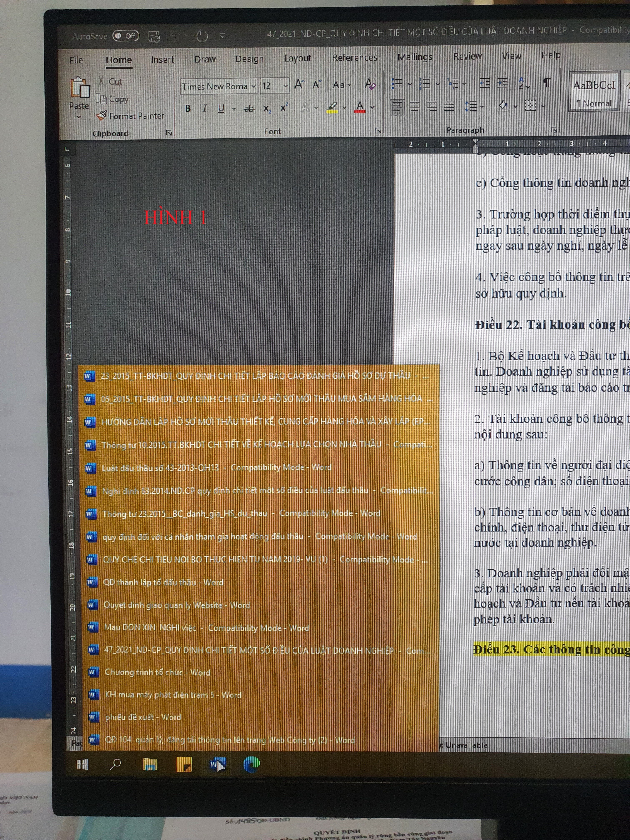Click Justify alignment icon
This screenshot has width=630, height=840.
(x=449, y=106)
